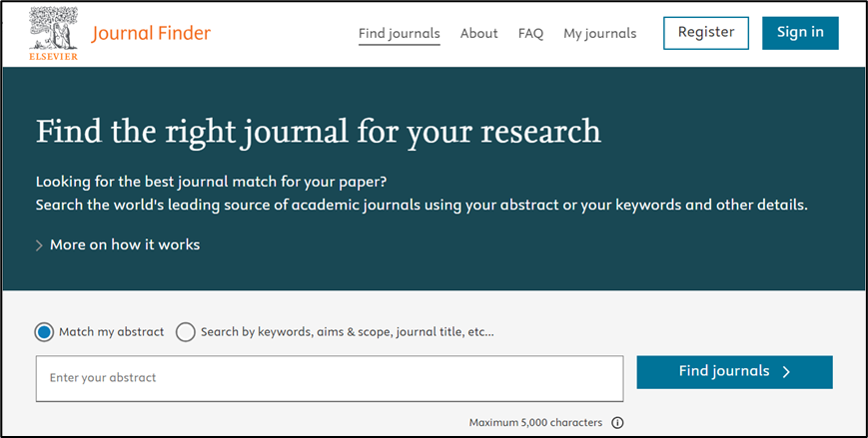The image size is (868, 438).
Task: Go to the FAQ page
Action: point(530,33)
